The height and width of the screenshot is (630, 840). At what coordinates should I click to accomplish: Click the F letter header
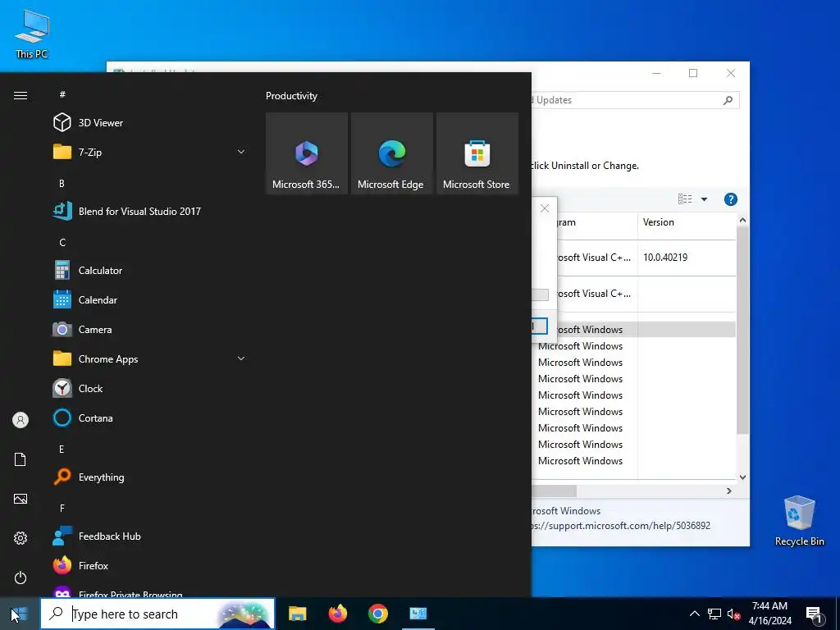point(62,508)
